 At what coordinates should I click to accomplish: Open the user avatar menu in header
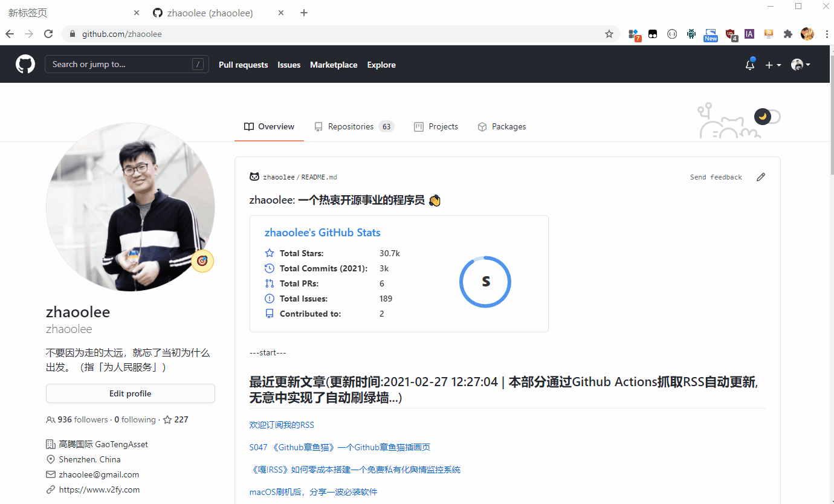pyautogui.click(x=801, y=65)
